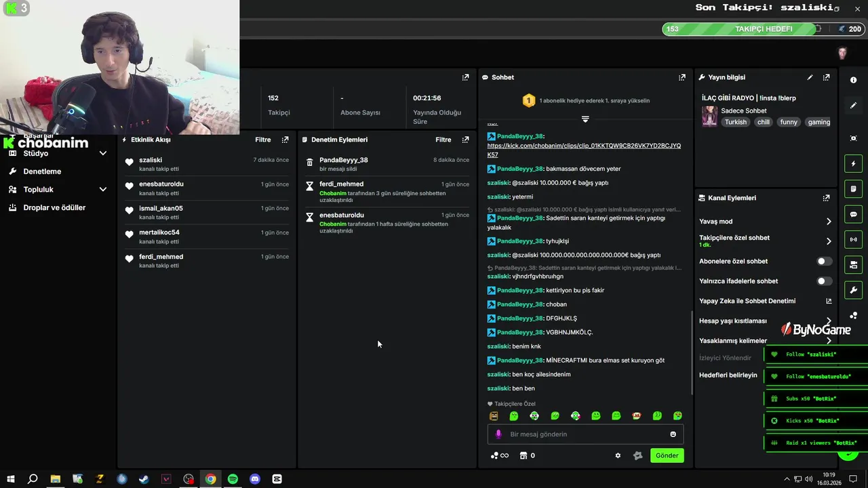This screenshot has height=488, width=868.
Task: Open the Sadece Sohbet category
Action: click(x=744, y=110)
